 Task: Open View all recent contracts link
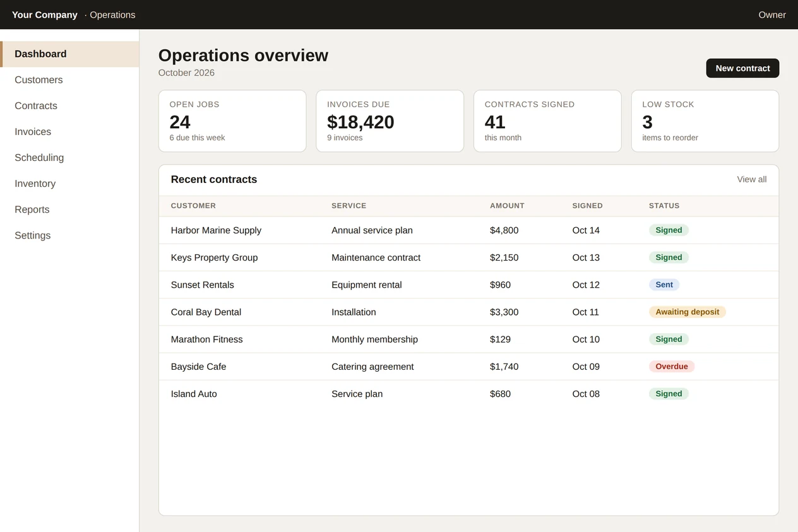751,179
